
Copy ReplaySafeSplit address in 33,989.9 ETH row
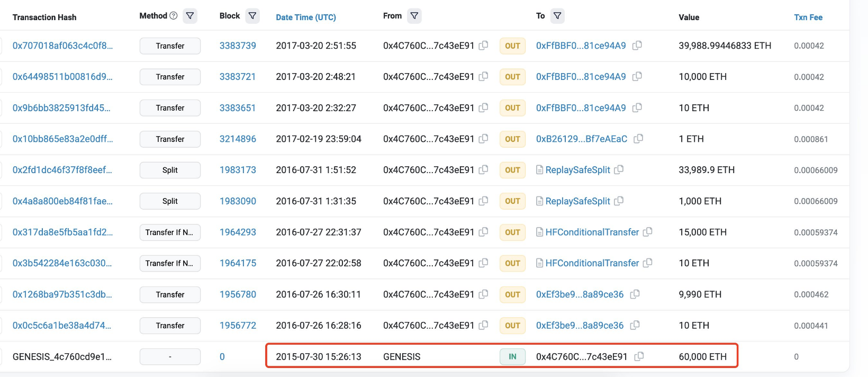tap(619, 170)
